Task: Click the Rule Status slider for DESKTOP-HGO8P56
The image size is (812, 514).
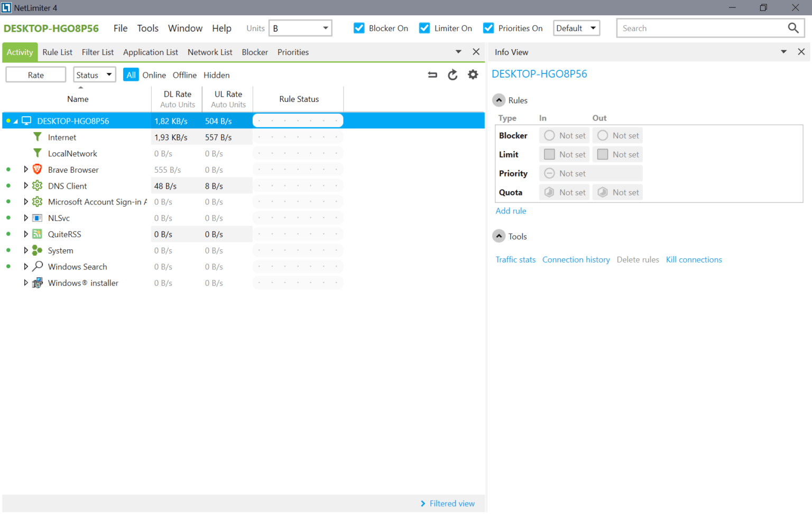Action: [x=298, y=120]
